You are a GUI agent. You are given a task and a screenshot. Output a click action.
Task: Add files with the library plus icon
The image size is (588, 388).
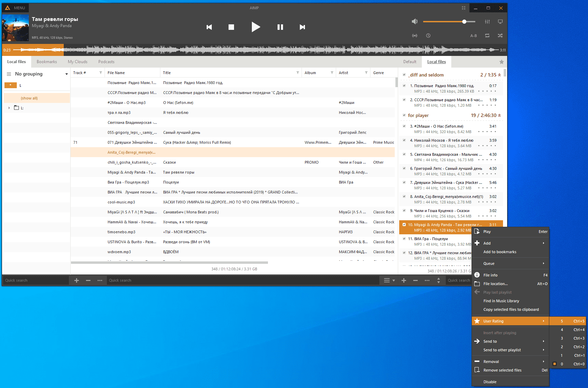(x=77, y=280)
